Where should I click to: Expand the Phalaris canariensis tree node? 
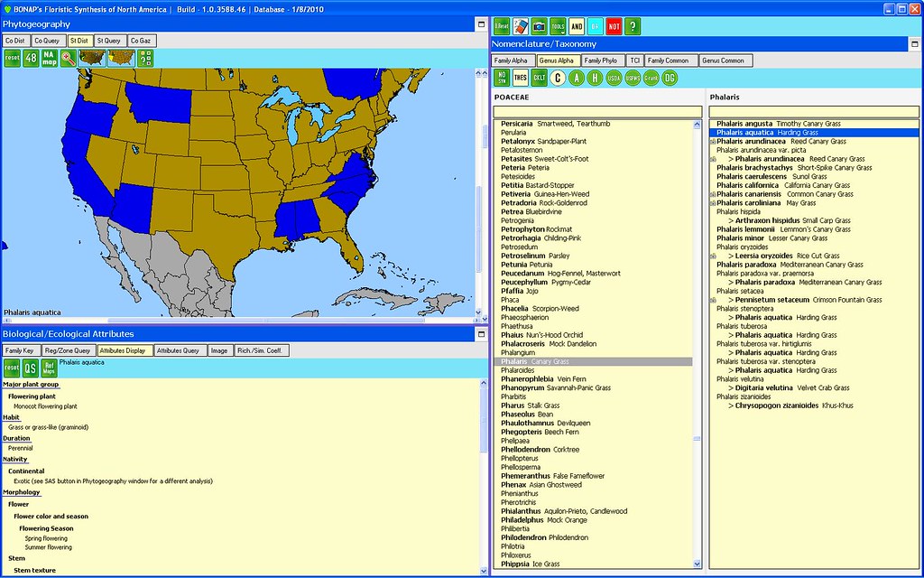(x=713, y=194)
